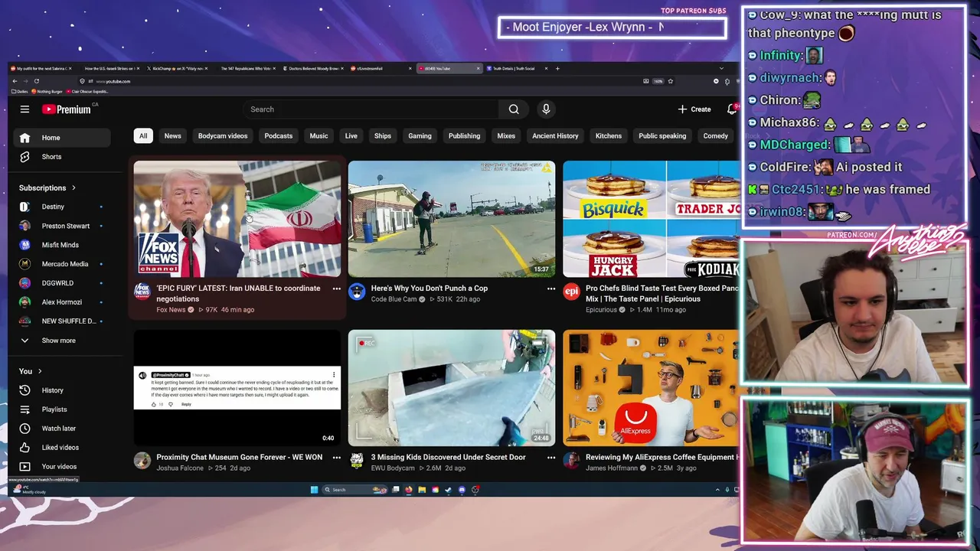Click the EWU Bodycam channel avatar
This screenshot has width=980, height=551.
tap(357, 460)
